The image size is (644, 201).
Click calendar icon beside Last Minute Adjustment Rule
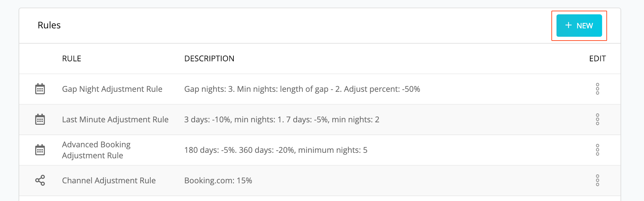[x=40, y=119]
